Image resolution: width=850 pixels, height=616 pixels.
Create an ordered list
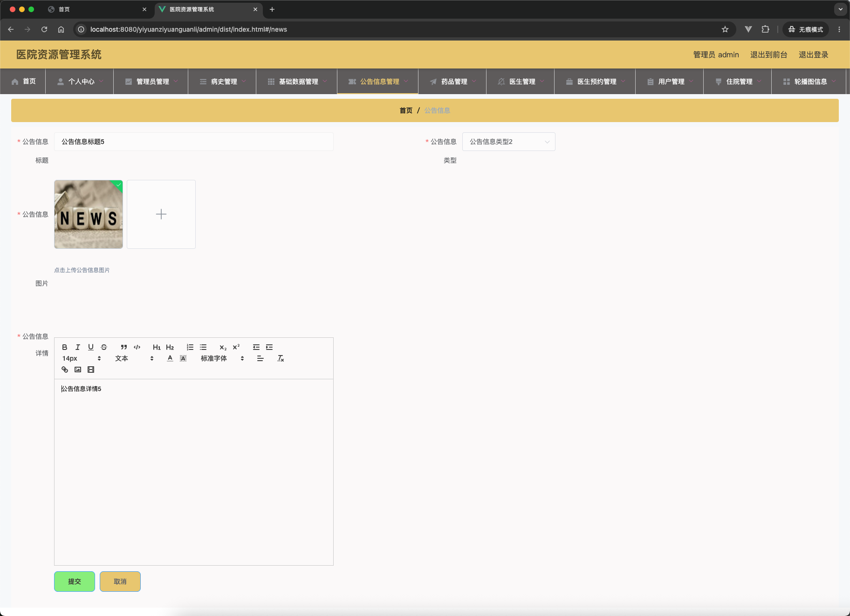pyautogui.click(x=190, y=347)
